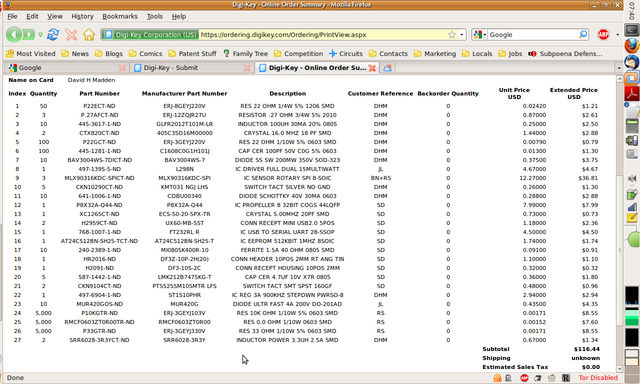This screenshot has height=384, width=640.
Task: Select description IC USB TO SERIAL UART 28-SSOP
Action: click(x=287, y=232)
